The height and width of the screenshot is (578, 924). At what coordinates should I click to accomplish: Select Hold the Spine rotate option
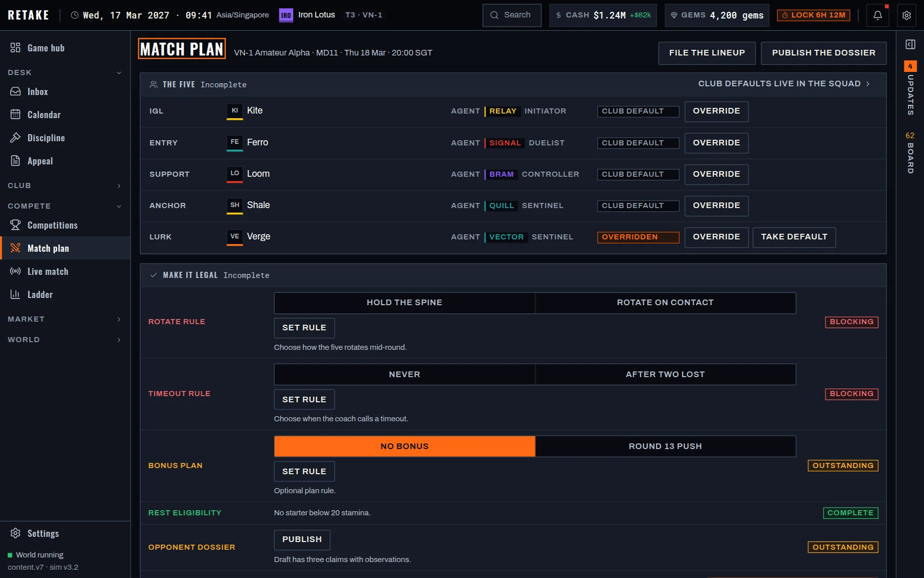pyautogui.click(x=405, y=303)
